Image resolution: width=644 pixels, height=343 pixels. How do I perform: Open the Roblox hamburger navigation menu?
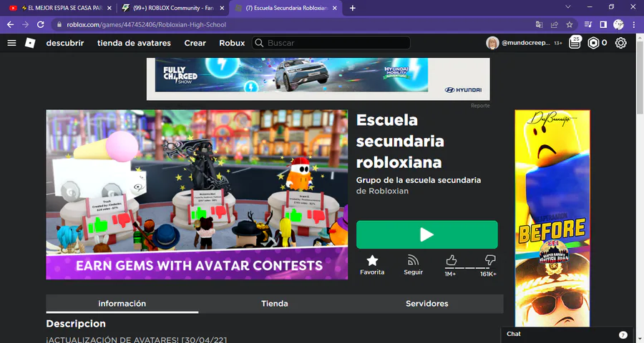pos(12,43)
